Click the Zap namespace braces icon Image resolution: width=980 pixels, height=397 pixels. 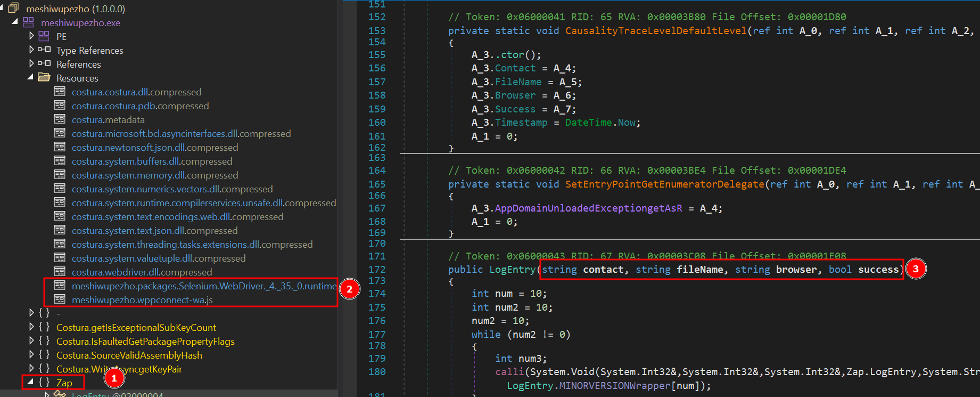pos(44,383)
